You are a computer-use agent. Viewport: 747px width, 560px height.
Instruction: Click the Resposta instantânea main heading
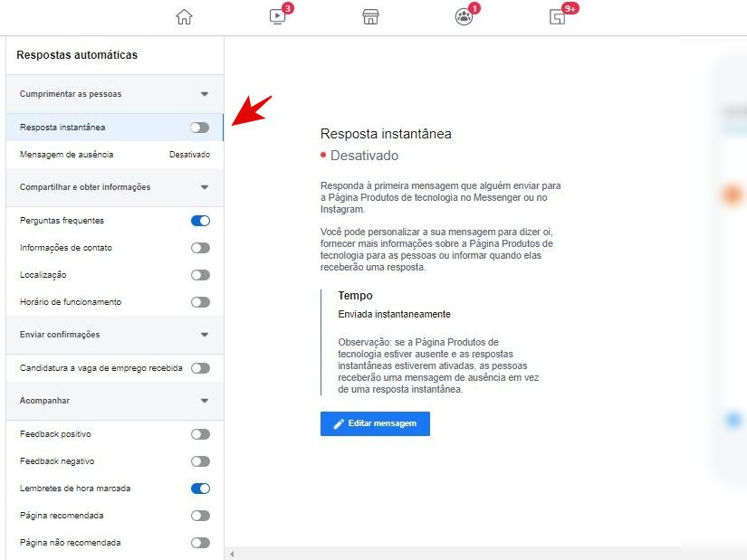click(386, 134)
